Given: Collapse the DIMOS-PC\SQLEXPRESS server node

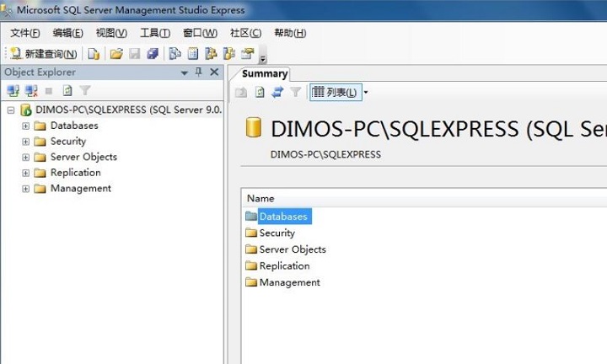Looking at the screenshot, I should [11, 110].
